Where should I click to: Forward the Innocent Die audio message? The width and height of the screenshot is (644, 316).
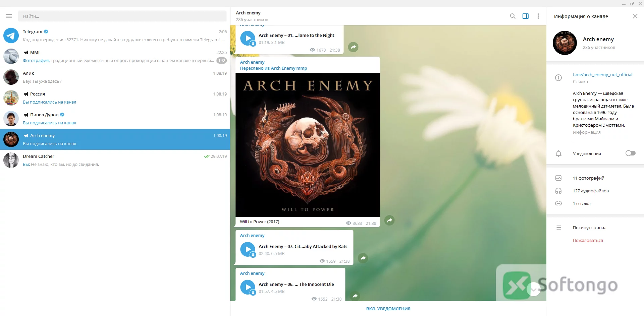(x=355, y=296)
